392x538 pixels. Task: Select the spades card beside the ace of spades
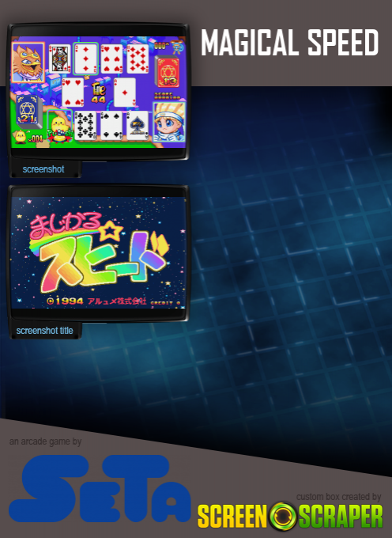(111, 126)
